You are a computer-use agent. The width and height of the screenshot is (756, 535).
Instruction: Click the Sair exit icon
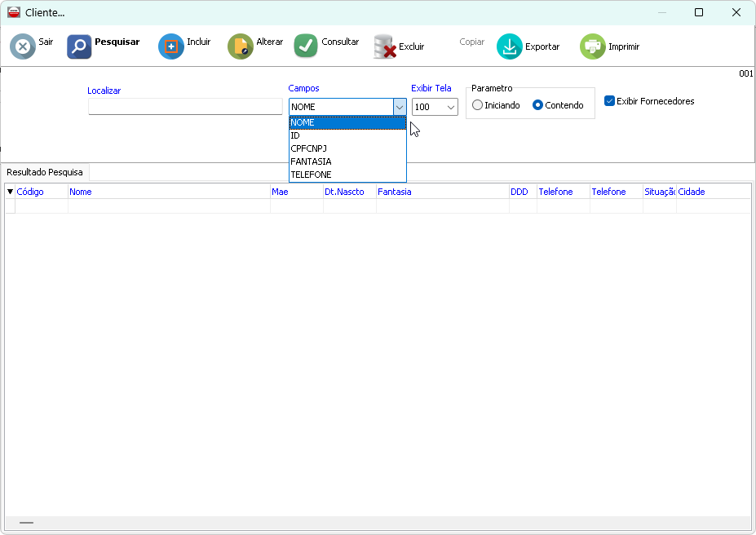tap(23, 46)
